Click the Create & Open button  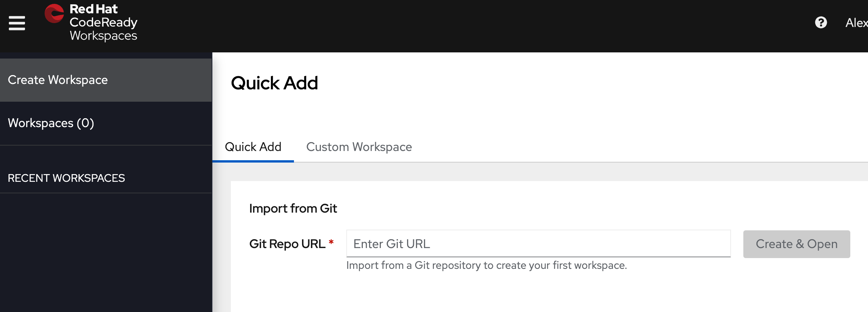pos(796,244)
